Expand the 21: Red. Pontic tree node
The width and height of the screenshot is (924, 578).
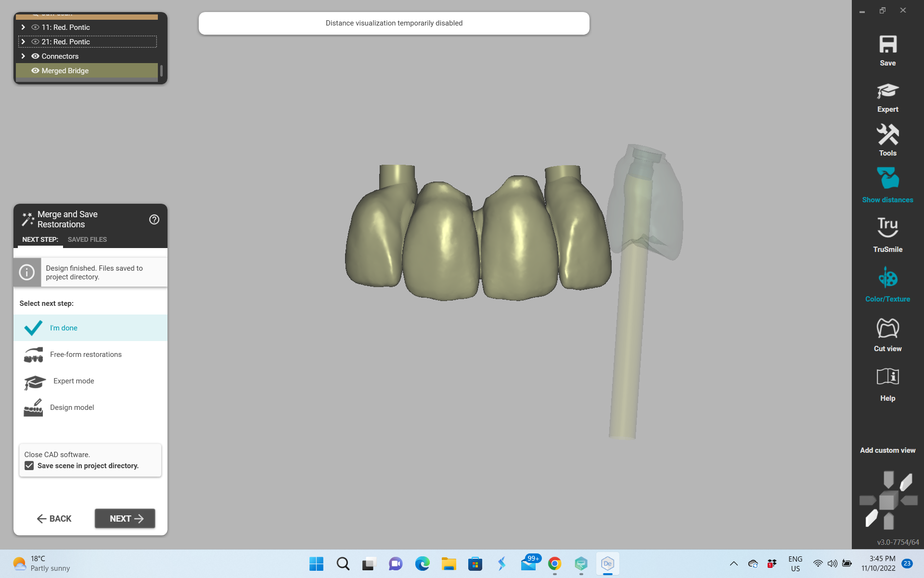tap(23, 42)
